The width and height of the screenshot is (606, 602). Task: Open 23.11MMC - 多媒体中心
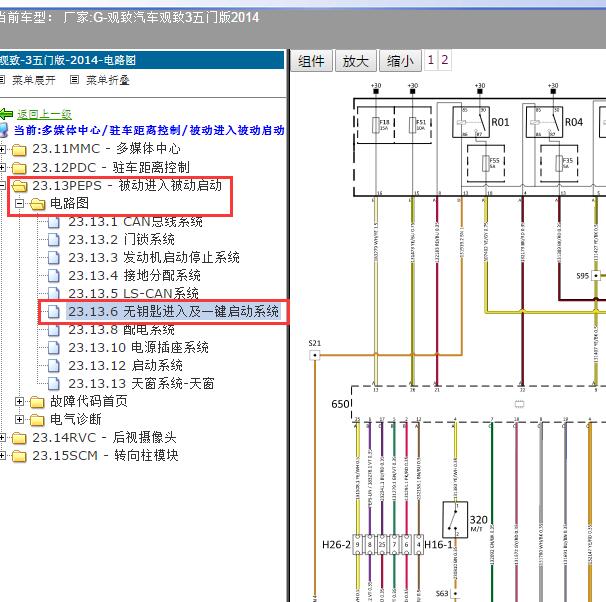tap(106, 149)
